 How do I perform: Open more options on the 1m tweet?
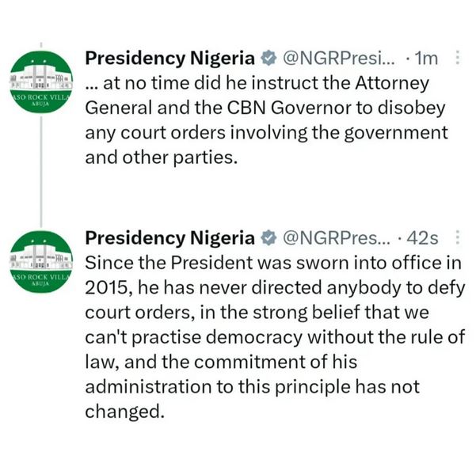[x=456, y=58]
